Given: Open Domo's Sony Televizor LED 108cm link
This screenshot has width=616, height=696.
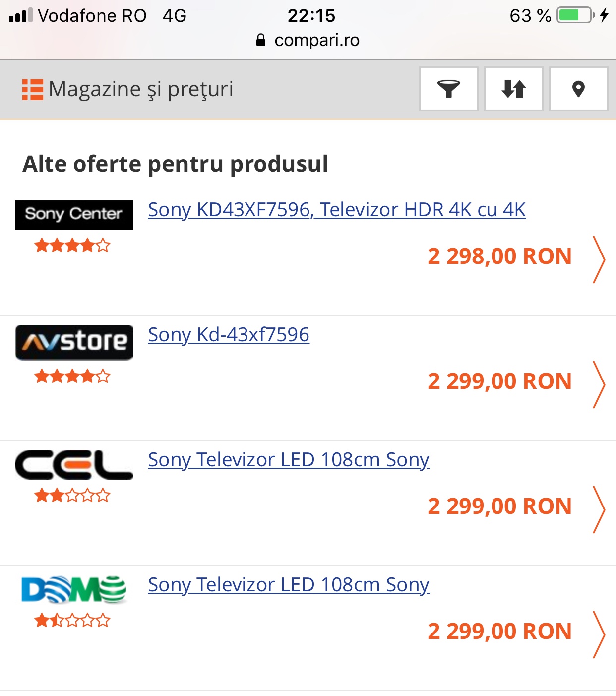Looking at the screenshot, I should [x=289, y=585].
